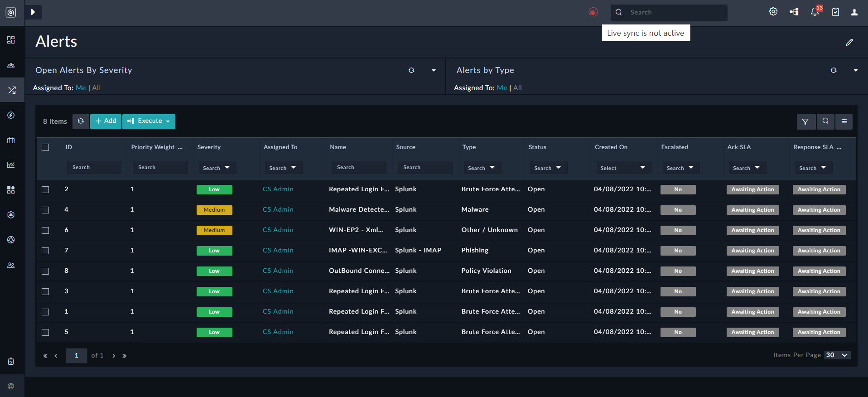The image size is (868, 397).
Task: Select the checkbox for alert ID 2
Action: coord(45,189)
